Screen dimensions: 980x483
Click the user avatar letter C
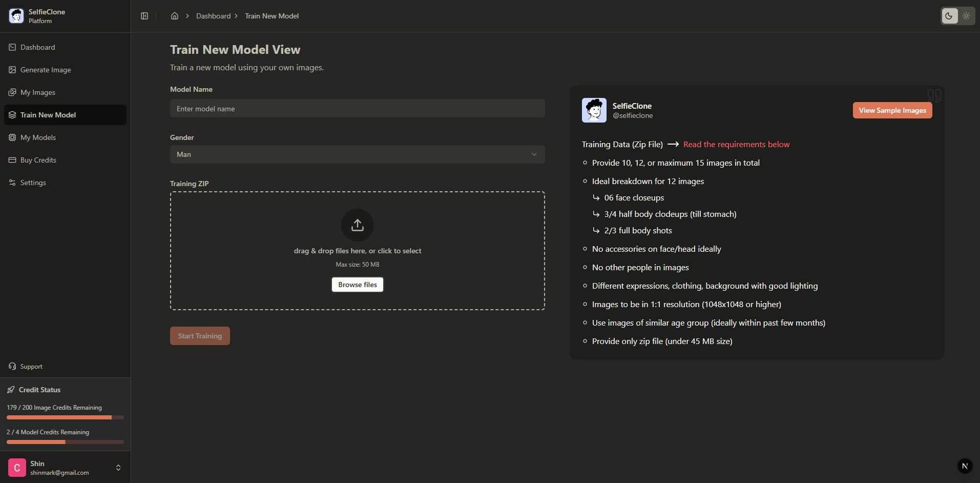click(x=17, y=468)
